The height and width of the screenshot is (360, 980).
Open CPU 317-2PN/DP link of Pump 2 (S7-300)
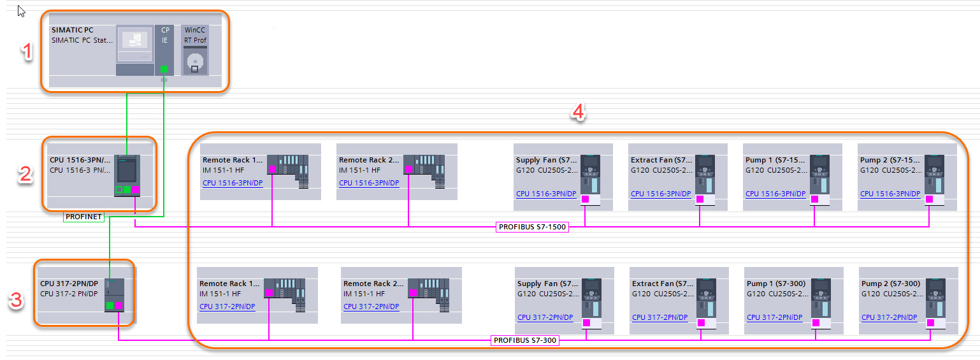(890, 317)
